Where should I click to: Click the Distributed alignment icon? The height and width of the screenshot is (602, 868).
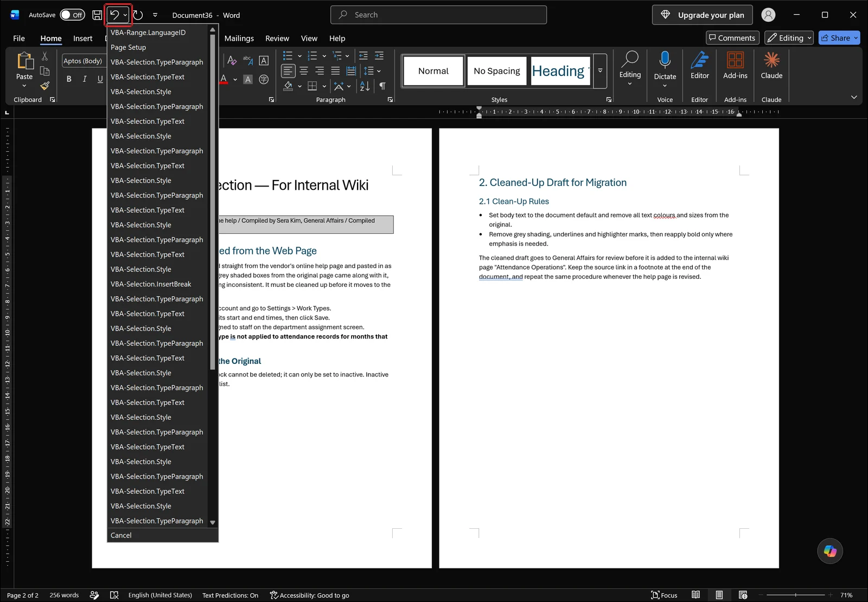[x=351, y=71]
